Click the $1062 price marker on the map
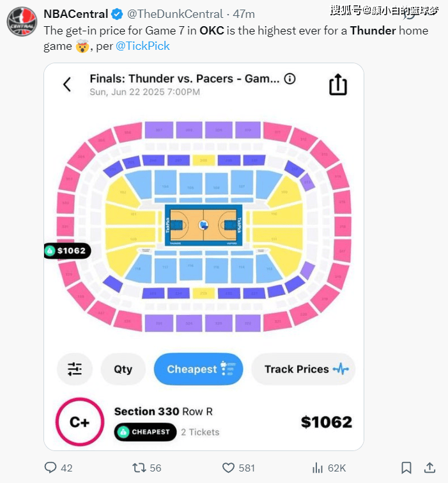The width and height of the screenshot is (448, 483). tap(67, 251)
